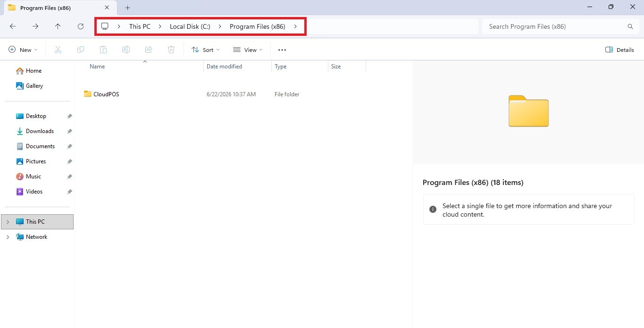Sort by Date modified column header
The image size is (644, 328).
coord(224,67)
